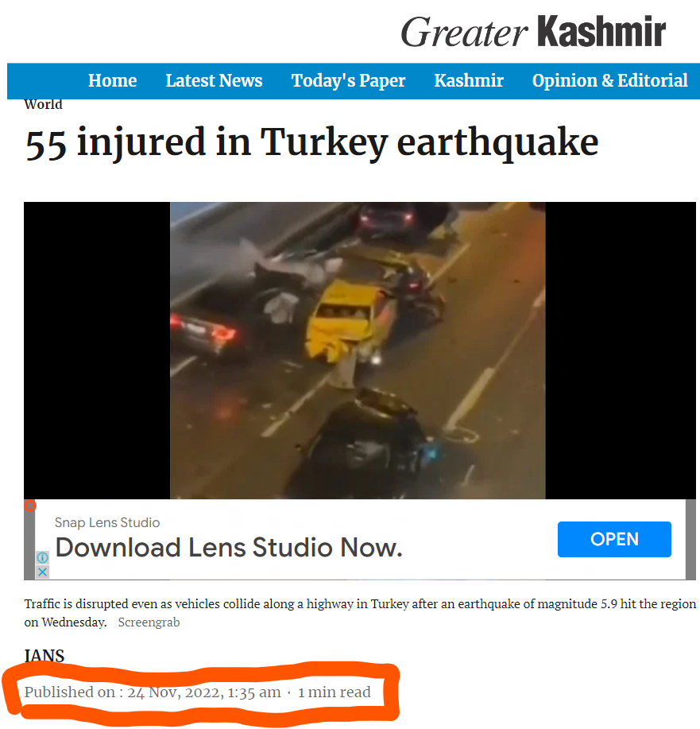The image size is (700, 729).
Task: Click the Screengrab photo credit
Action: tap(149, 622)
